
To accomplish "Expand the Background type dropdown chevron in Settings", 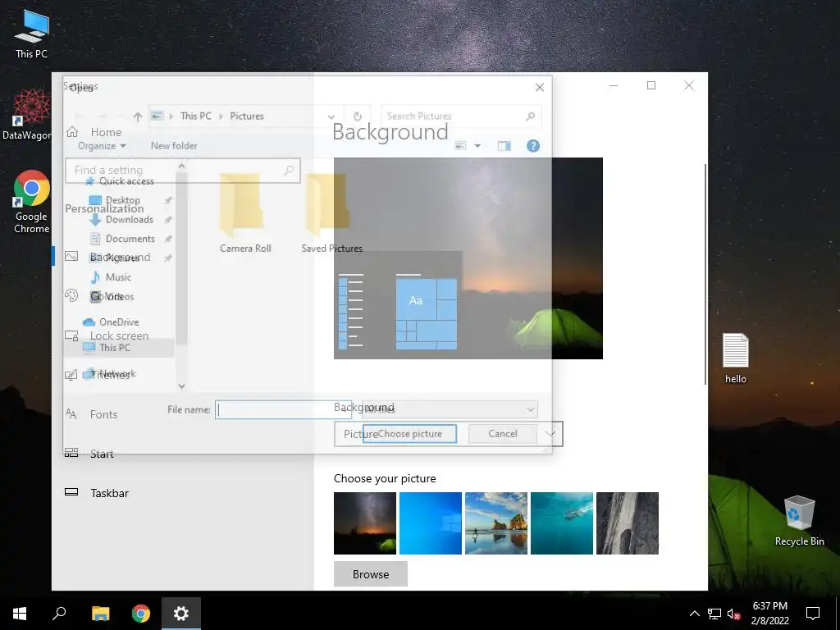I will pyautogui.click(x=550, y=433).
